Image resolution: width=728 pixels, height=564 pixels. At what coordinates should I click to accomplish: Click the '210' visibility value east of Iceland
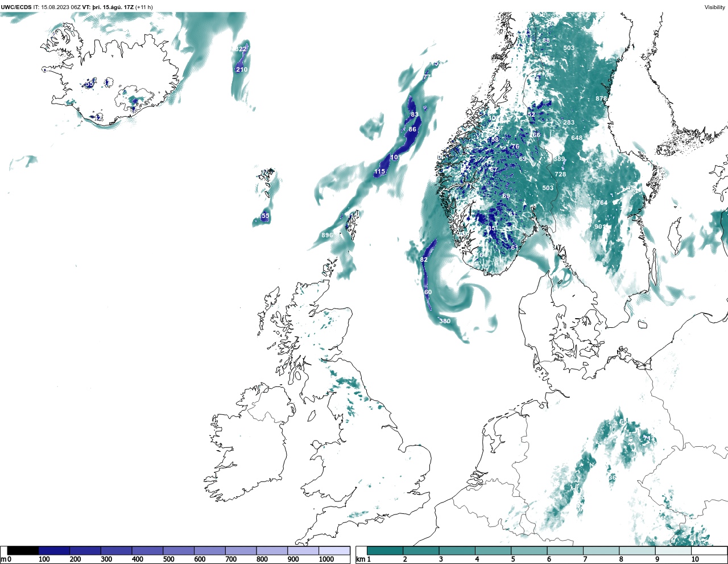[242, 69]
